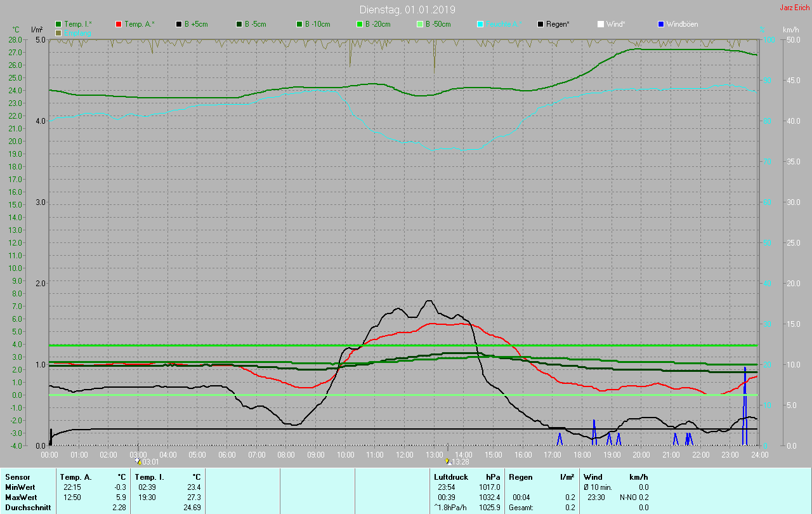
Task: Click the date title Dienstag, 01.01.2019
Action: [x=407, y=10]
